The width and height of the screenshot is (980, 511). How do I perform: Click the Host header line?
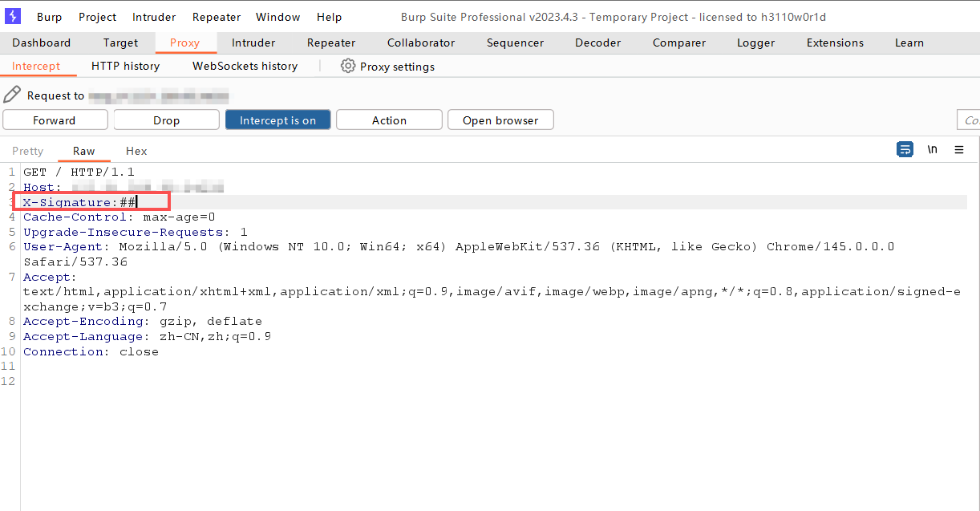point(124,187)
